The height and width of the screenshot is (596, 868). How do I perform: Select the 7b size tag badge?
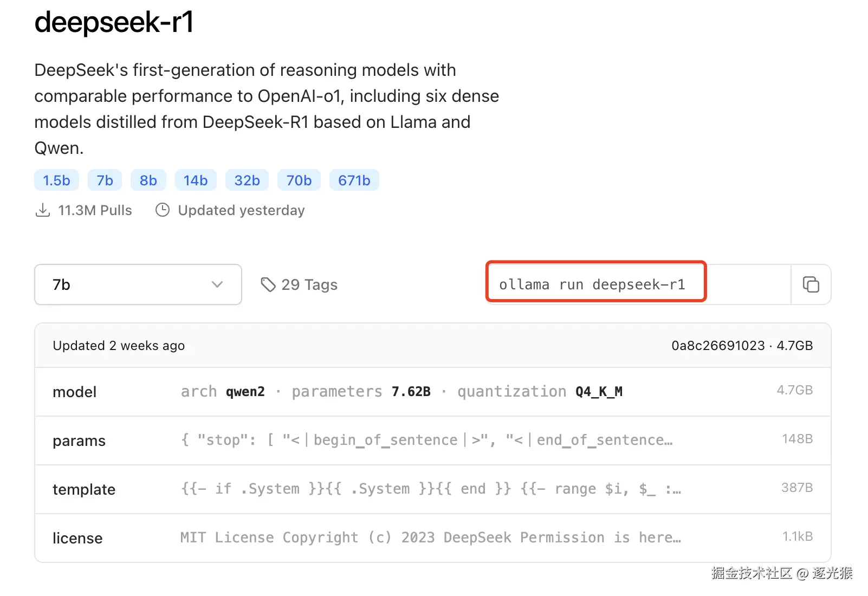point(105,180)
